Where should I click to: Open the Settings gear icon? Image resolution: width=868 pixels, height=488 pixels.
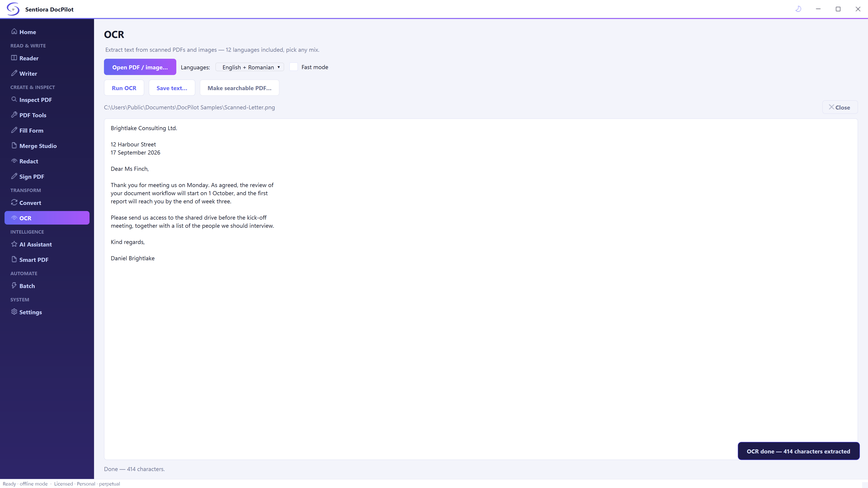14,312
